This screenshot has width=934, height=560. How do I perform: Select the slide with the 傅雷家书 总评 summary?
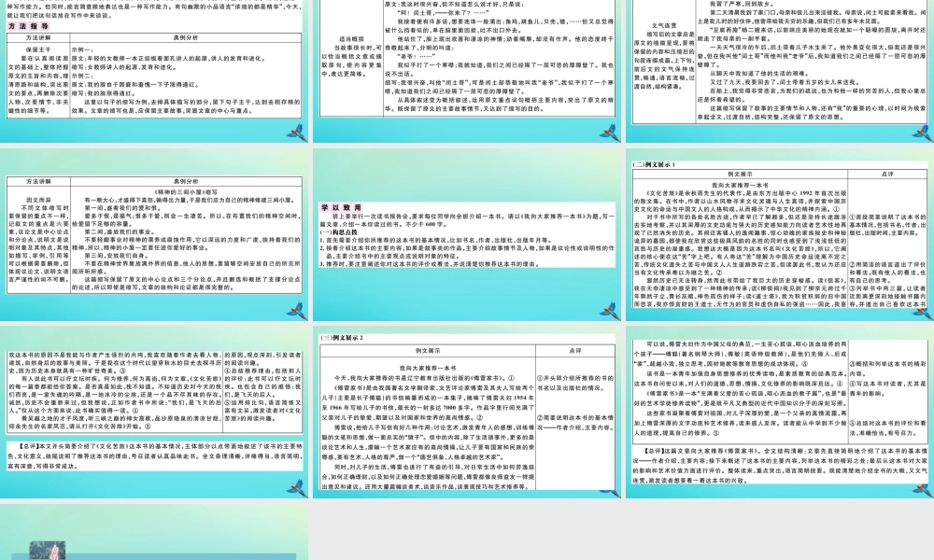[x=780, y=412]
